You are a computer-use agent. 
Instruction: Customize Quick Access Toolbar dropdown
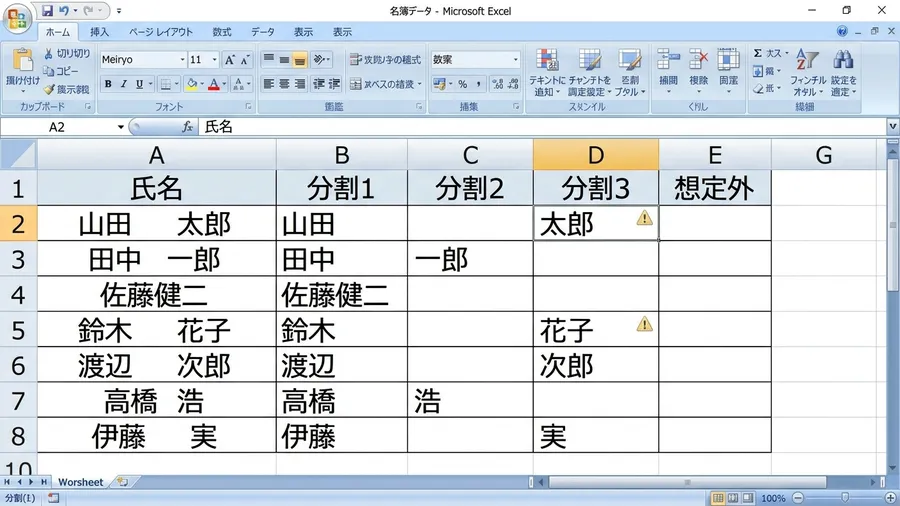119,10
